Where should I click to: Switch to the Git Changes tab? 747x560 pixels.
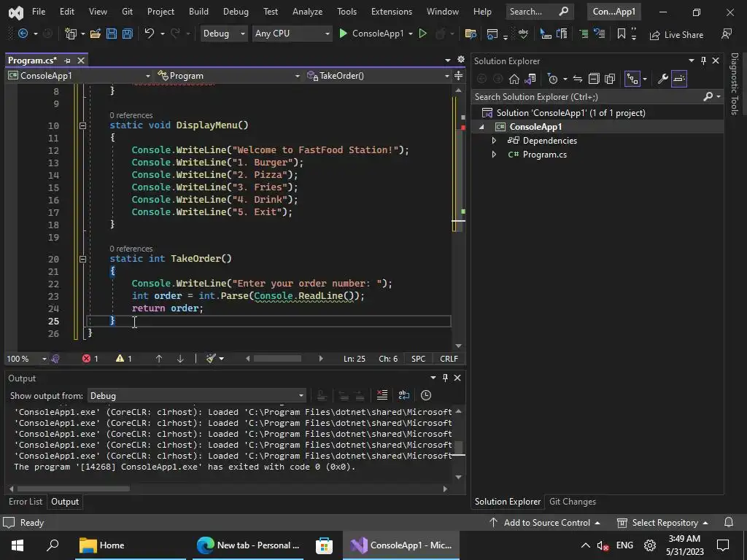click(x=573, y=502)
